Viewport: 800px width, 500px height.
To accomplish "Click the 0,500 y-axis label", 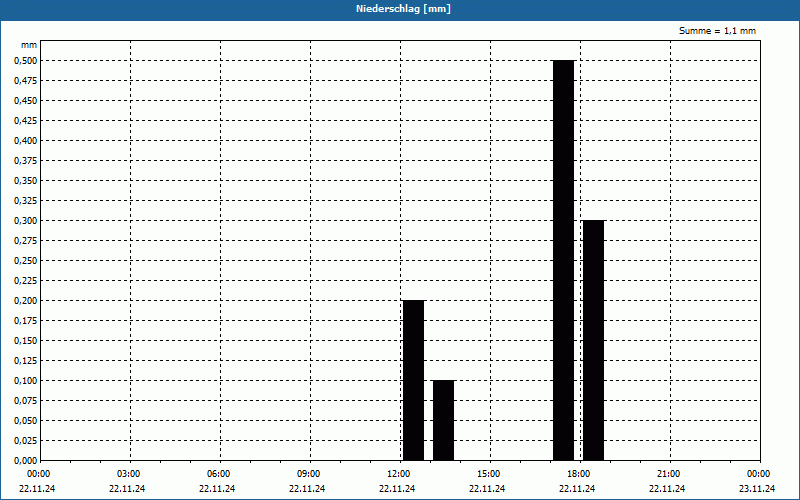I will click(x=26, y=61).
